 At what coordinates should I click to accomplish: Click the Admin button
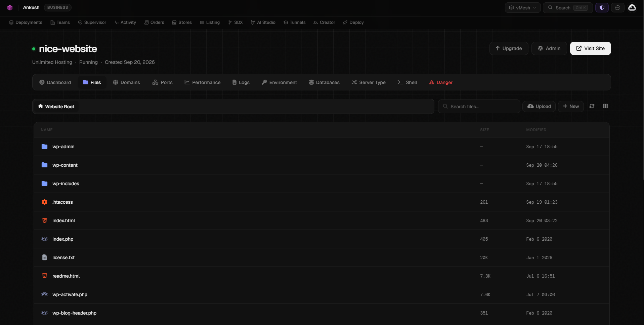pos(549,48)
